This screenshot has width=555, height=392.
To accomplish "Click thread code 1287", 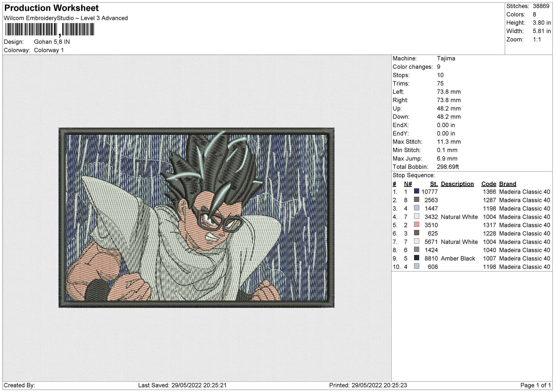I will click(489, 200).
